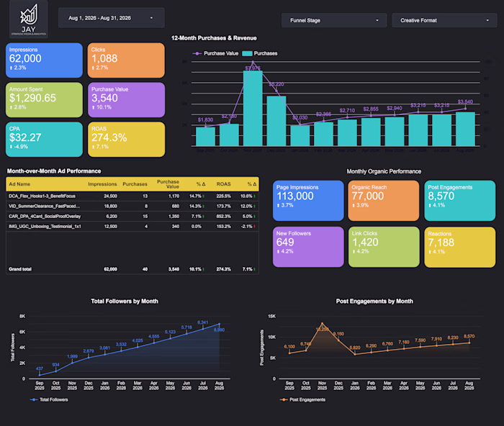This screenshot has width=504, height=426.
Task: Sort table by Impressions column header
Action: coord(102,184)
